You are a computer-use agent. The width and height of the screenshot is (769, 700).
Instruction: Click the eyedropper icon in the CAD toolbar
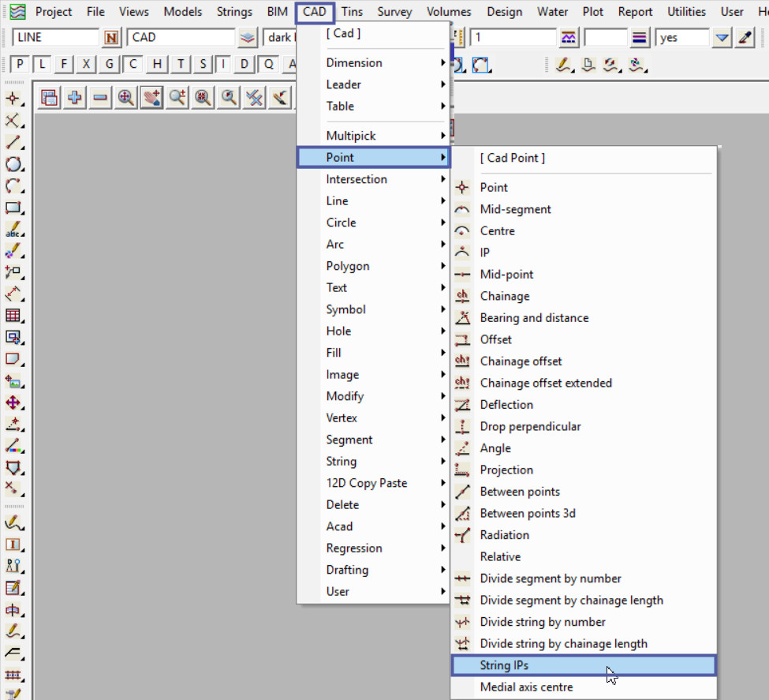pos(745,38)
